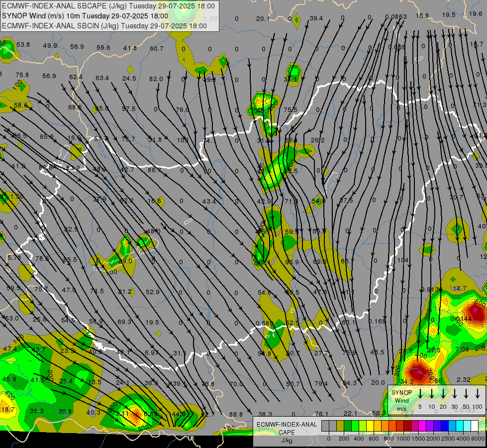Click the wind legend arrow above the 50 label
This screenshot has height=448, width=487.
tap(466, 394)
